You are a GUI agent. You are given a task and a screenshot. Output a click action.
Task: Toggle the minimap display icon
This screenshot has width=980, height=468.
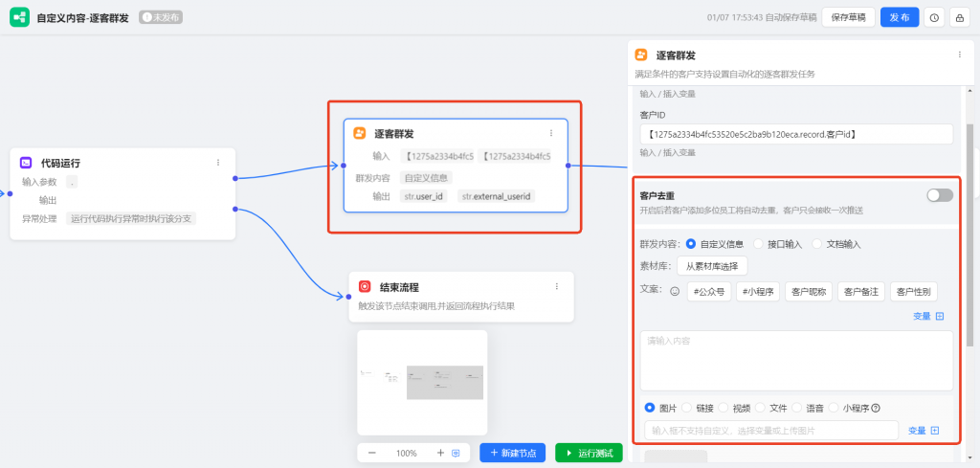[x=456, y=453]
